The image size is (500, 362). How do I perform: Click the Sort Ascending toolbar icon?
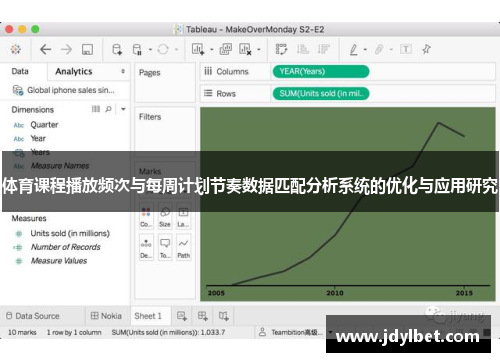click(x=303, y=49)
